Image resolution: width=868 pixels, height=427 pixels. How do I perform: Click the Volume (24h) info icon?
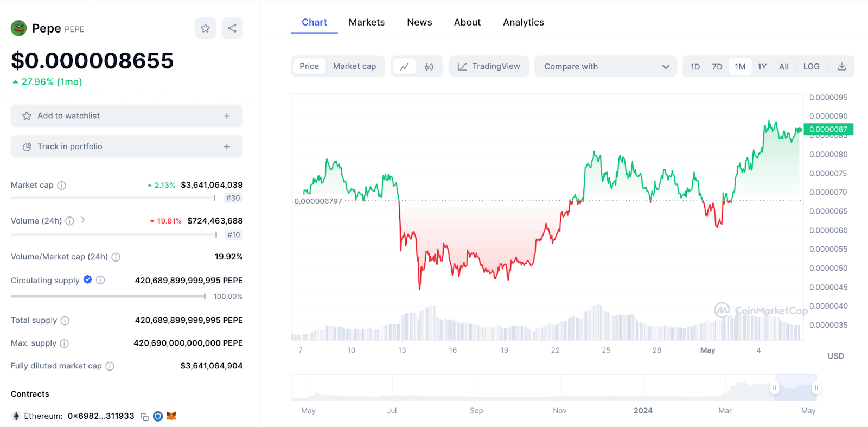(69, 221)
